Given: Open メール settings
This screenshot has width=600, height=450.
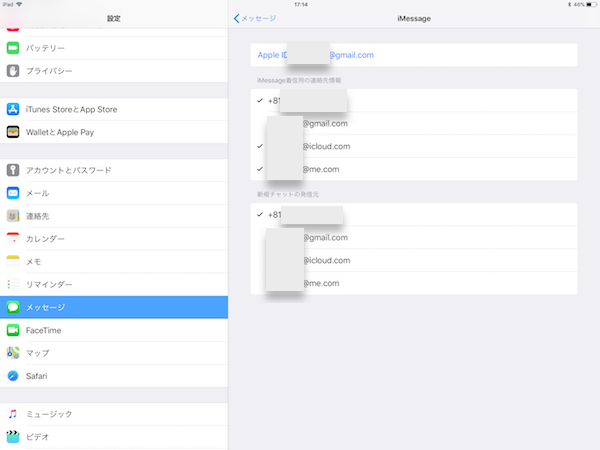Looking at the screenshot, I should pyautogui.click(x=114, y=193).
